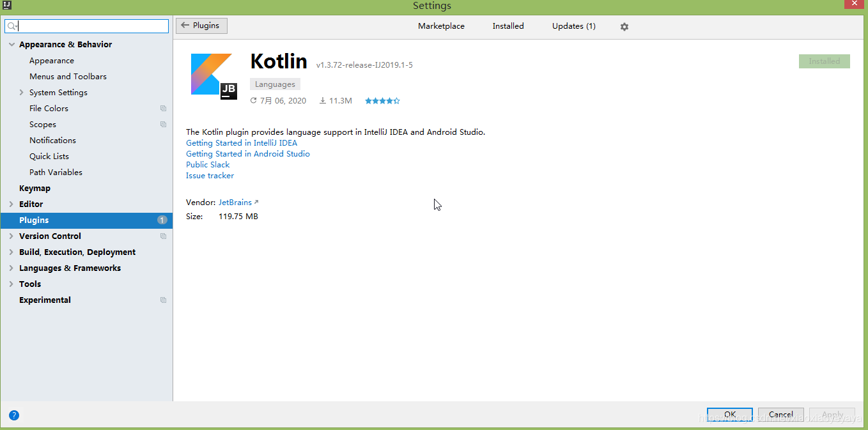Click the Kotlin plugin logo
Screen dimensions: 868x430
click(213, 76)
